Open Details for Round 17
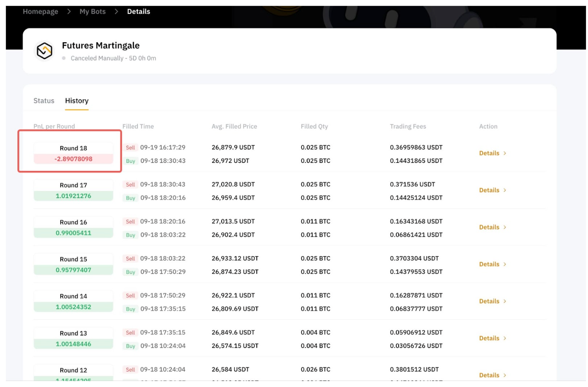Viewport: 588px width, 387px height. pyautogui.click(x=489, y=190)
